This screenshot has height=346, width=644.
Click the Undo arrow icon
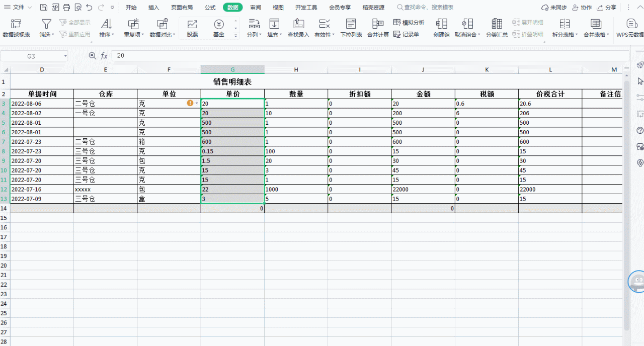click(89, 8)
